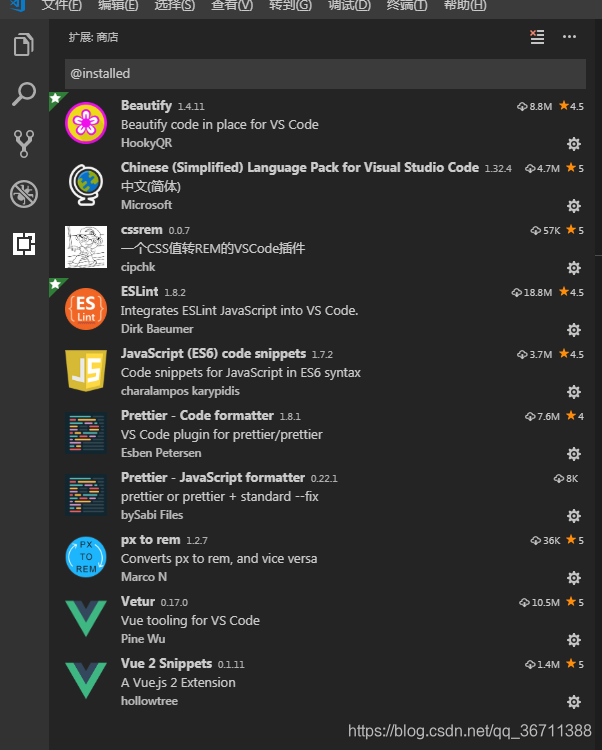Screen dimensions: 602x750
Task: Click the blue PX TO REM icon
Action: (86, 557)
